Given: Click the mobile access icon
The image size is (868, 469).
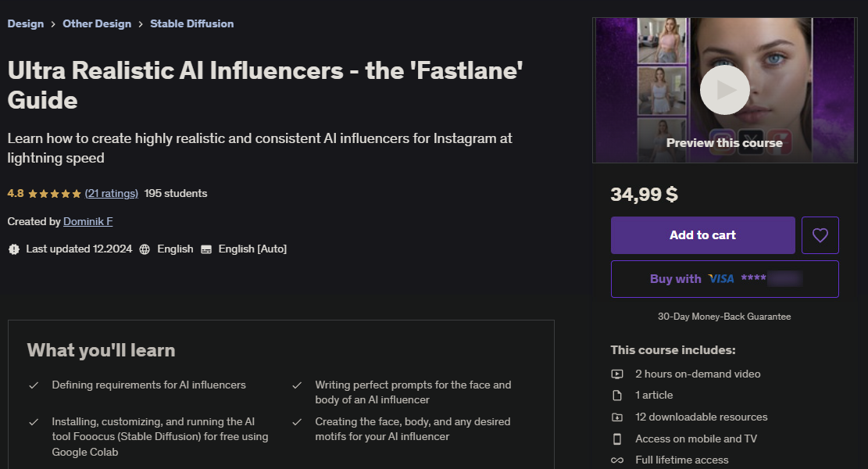Looking at the screenshot, I should 617,439.
